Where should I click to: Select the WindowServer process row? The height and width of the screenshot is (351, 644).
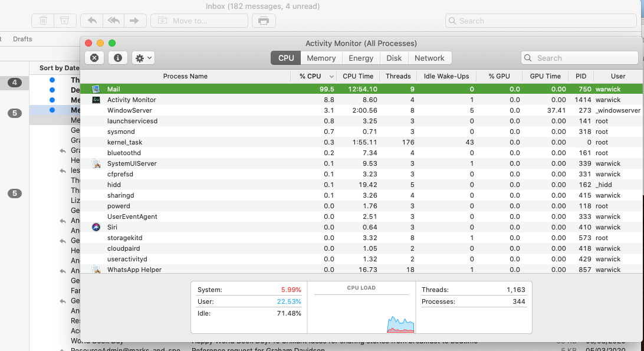pos(362,110)
